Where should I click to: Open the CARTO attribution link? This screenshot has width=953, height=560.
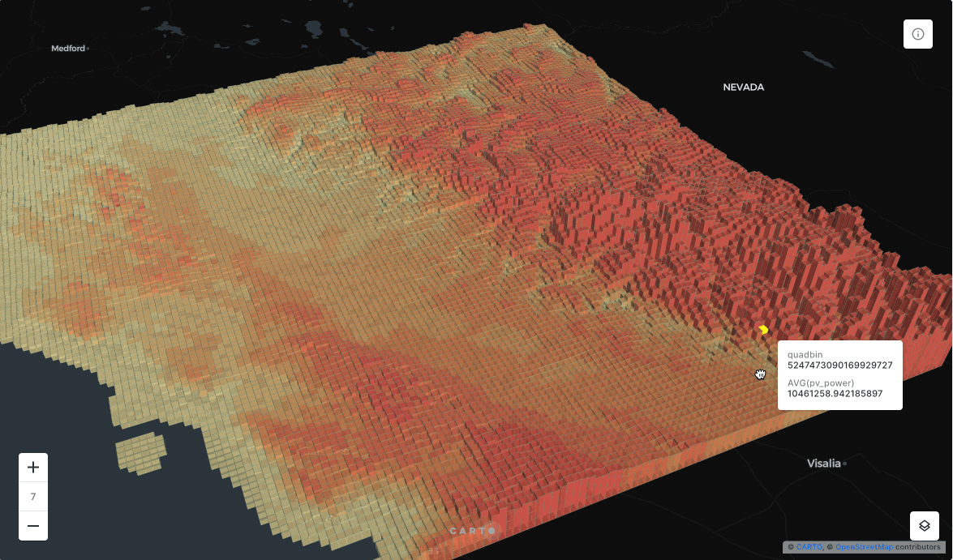pyautogui.click(x=808, y=547)
